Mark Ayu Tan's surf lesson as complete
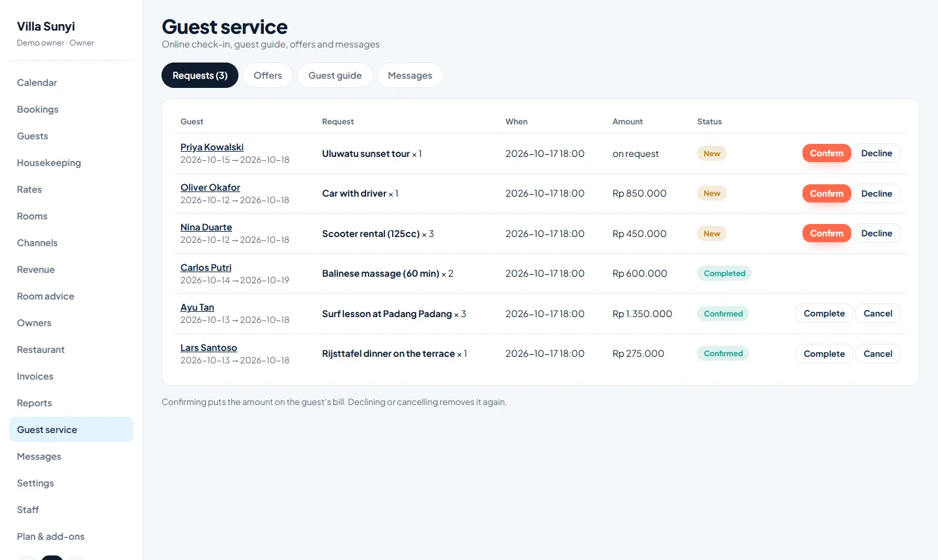938x560 pixels. click(824, 313)
